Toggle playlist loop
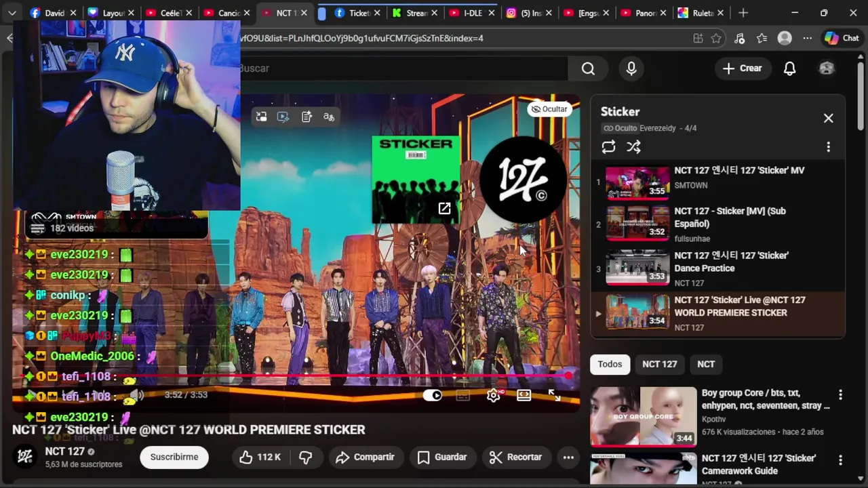Screen dimensions: 868x488 coord(608,147)
